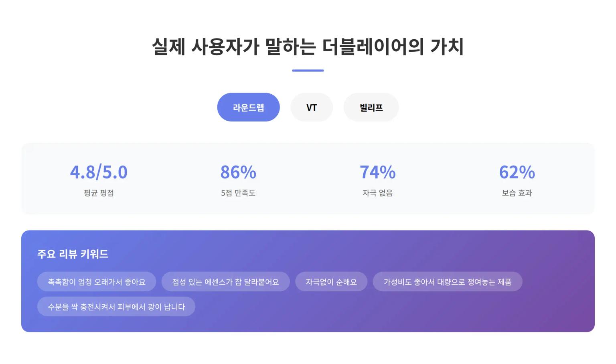Switch to the VT brand tab
Viewport: 616px width, 364px height.
(x=312, y=107)
